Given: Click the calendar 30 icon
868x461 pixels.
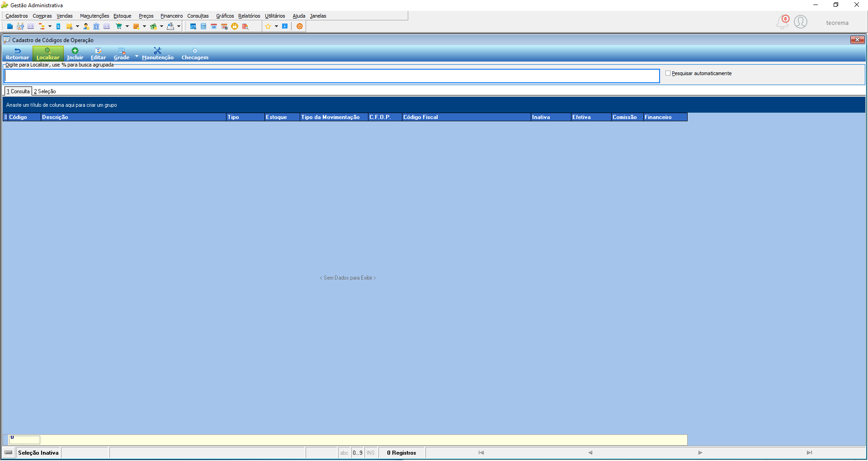Looking at the screenshot, I should point(214,26).
